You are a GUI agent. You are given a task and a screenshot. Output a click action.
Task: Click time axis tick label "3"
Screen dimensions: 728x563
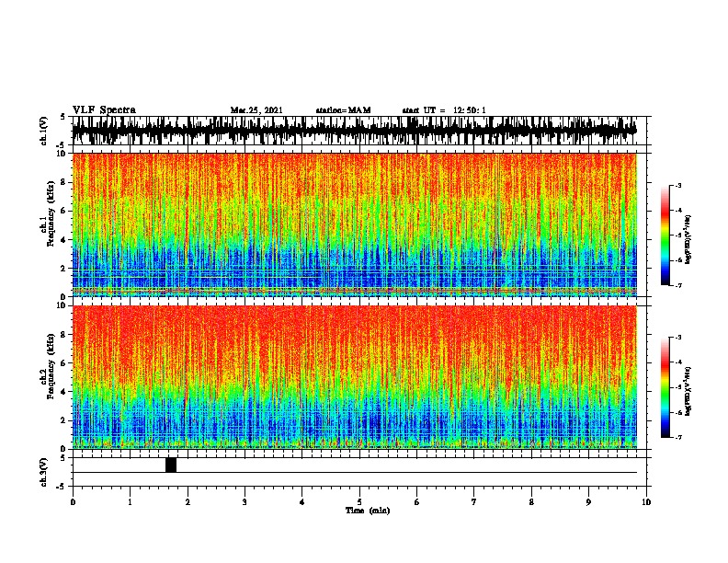click(x=245, y=501)
